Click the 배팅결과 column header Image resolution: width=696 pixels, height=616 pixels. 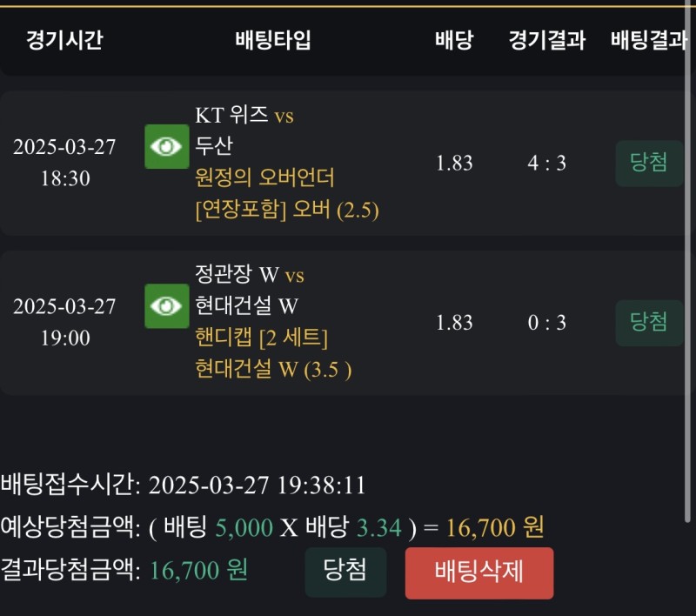[649, 40]
